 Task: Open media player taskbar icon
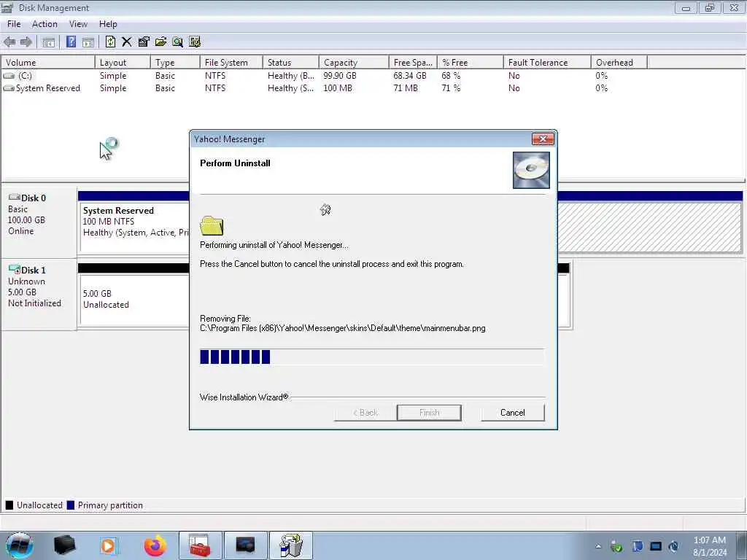click(x=108, y=545)
